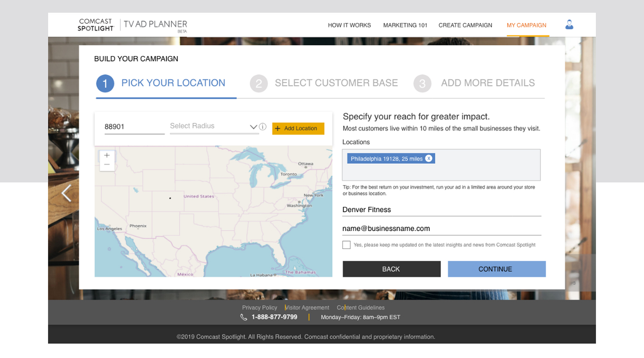The height and width of the screenshot is (358, 644).
Task: Switch to Add More Details step
Action: click(487, 83)
